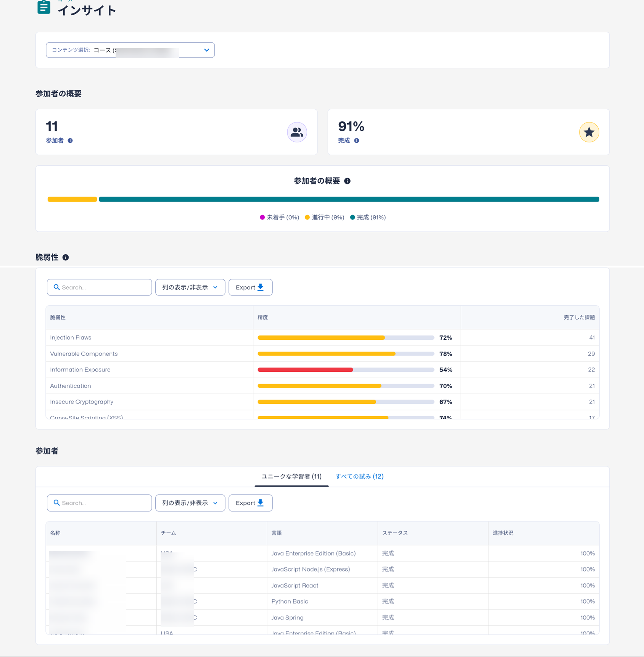Click the star icon on the completion card
The height and width of the screenshot is (657, 644).
click(x=589, y=132)
